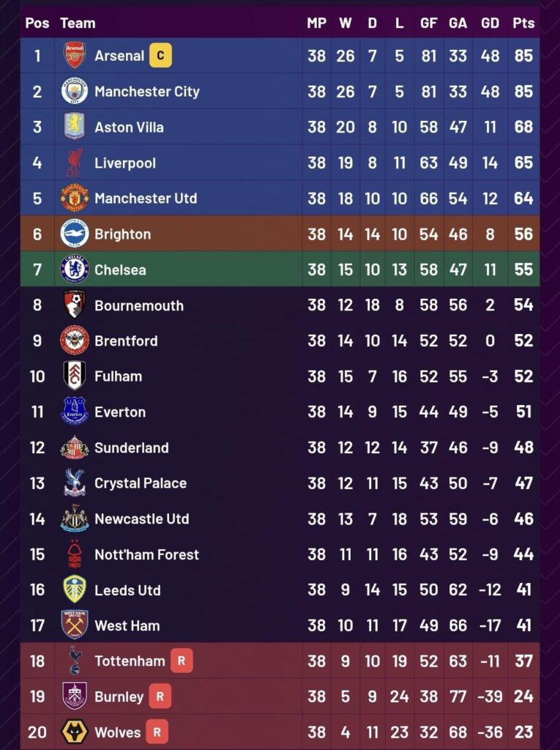Sort table by the GF column

(x=429, y=23)
